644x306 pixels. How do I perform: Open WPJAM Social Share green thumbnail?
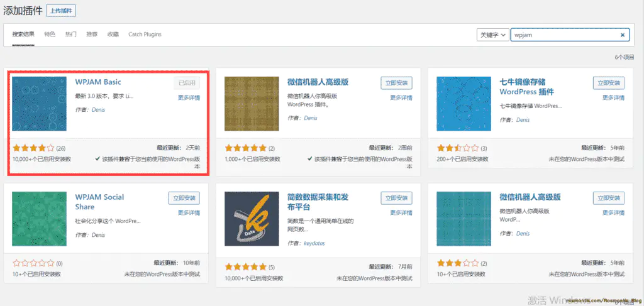(39, 219)
